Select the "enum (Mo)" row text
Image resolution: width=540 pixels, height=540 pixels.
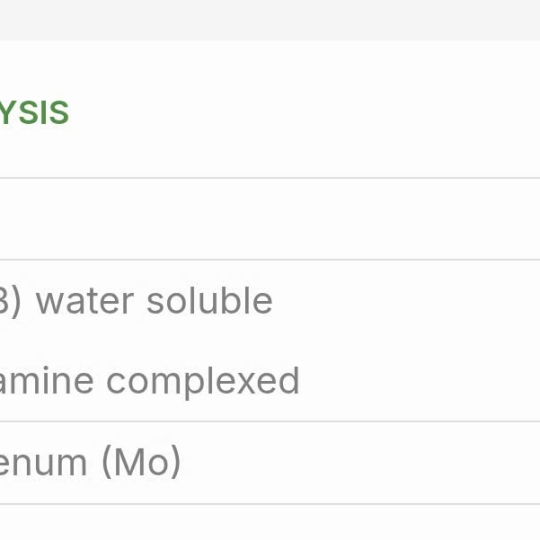tap(90, 462)
